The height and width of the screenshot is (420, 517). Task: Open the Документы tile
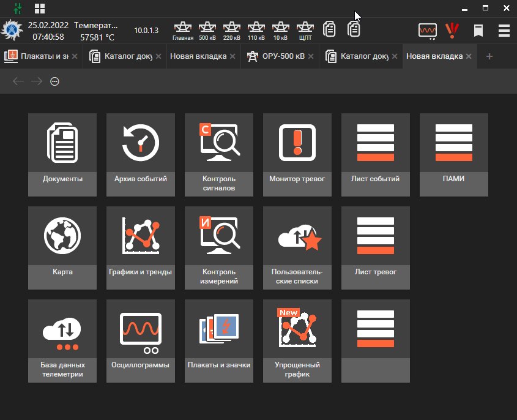pos(62,154)
